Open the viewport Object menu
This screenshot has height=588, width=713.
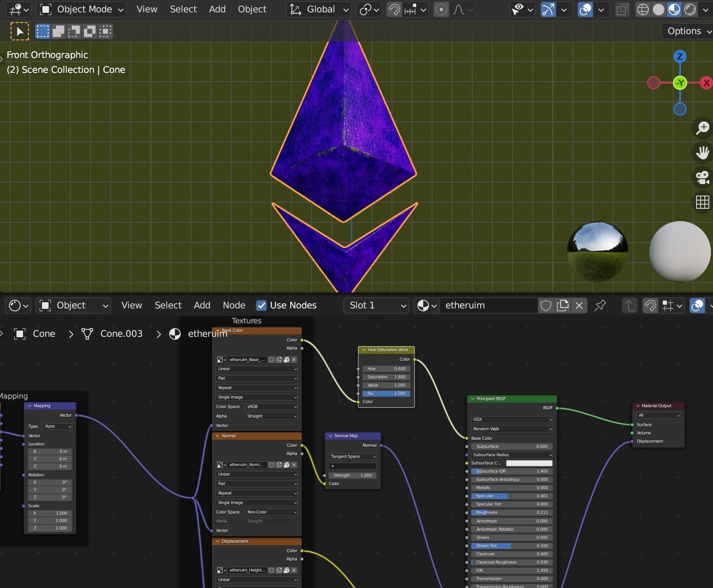252,9
